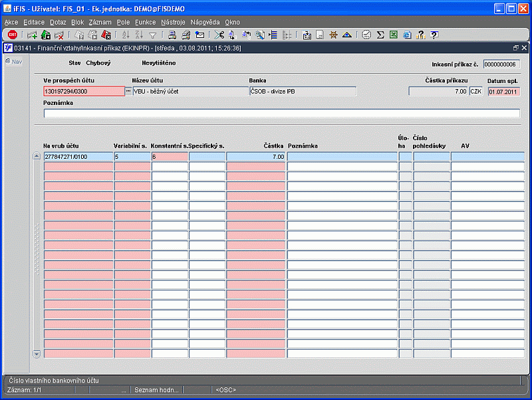
Task: Open the Nástroje menu
Action: [x=173, y=22]
